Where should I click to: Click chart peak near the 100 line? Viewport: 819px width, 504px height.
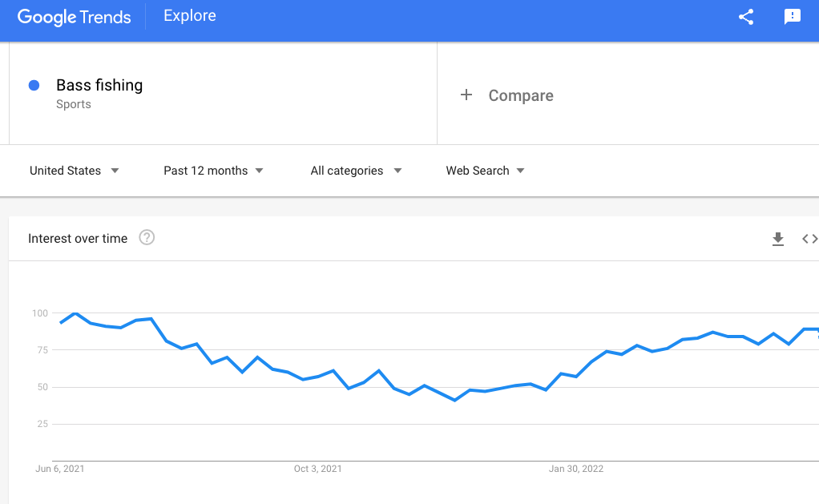(76, 312)
